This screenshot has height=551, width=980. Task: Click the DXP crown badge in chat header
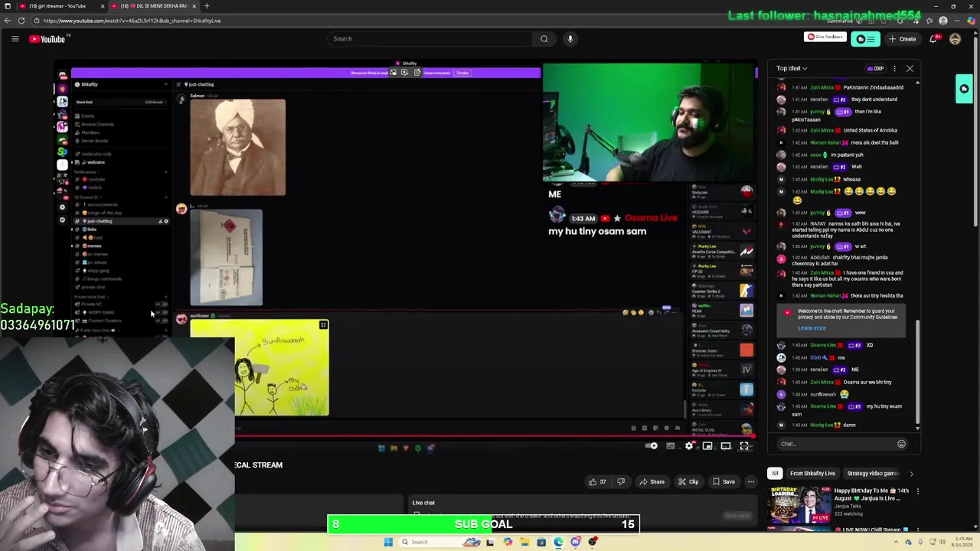[876, 68]
